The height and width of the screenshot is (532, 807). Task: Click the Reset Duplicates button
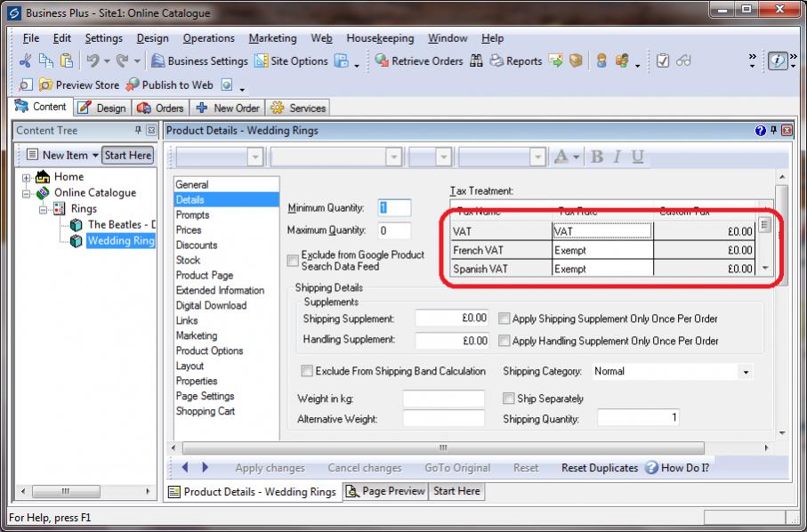600,468
